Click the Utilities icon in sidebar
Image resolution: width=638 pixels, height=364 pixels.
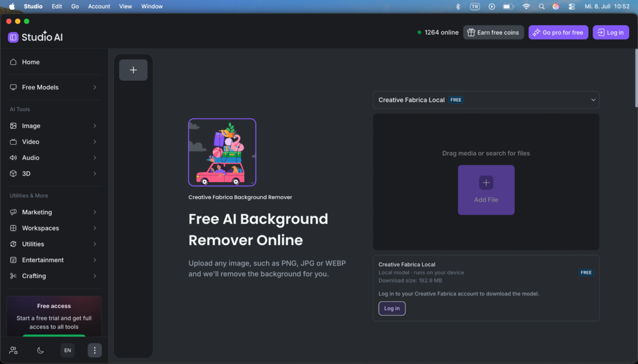[x=13, y=244]
